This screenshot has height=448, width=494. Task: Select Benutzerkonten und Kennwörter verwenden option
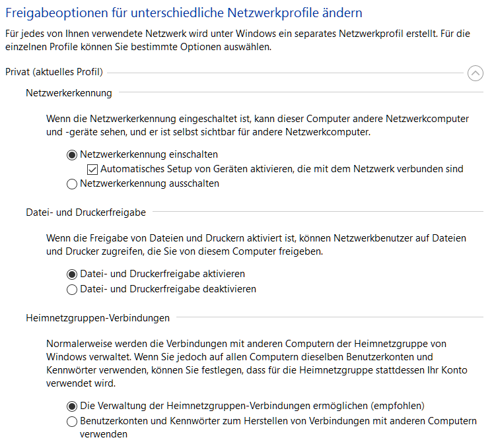72,421
